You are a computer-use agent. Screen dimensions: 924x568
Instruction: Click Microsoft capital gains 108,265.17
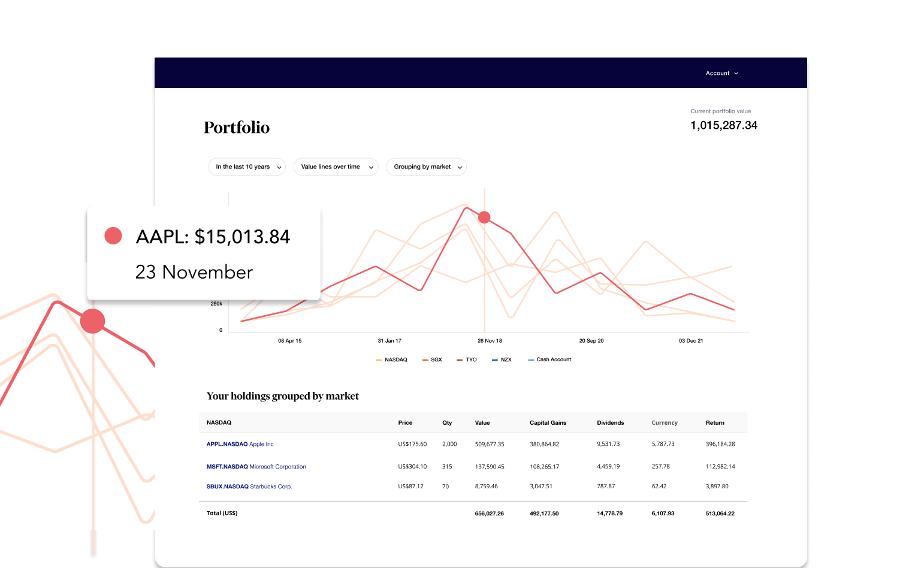pos(544,467)
